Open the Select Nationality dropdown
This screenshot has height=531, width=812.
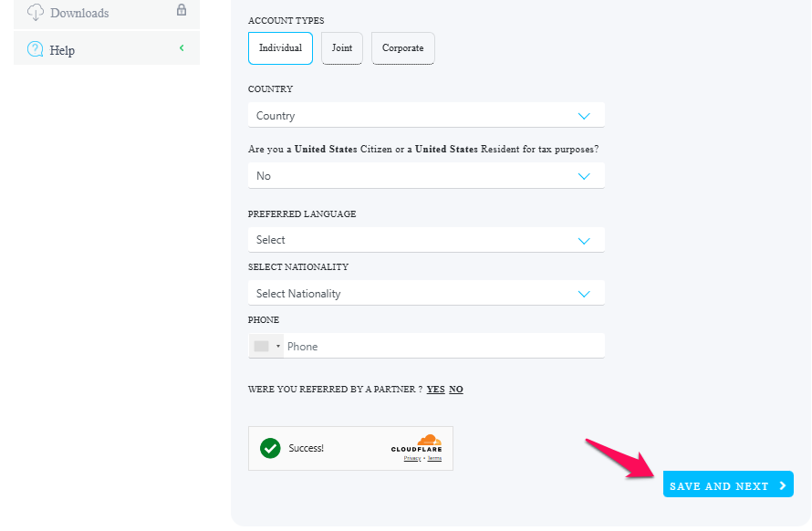coord(426,293)
